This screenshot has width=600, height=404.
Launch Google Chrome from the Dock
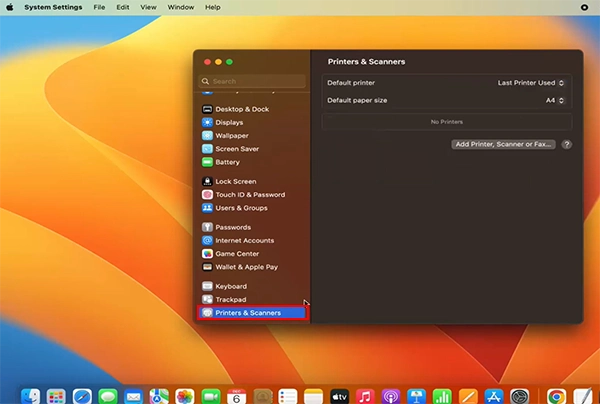pos(556,396)
